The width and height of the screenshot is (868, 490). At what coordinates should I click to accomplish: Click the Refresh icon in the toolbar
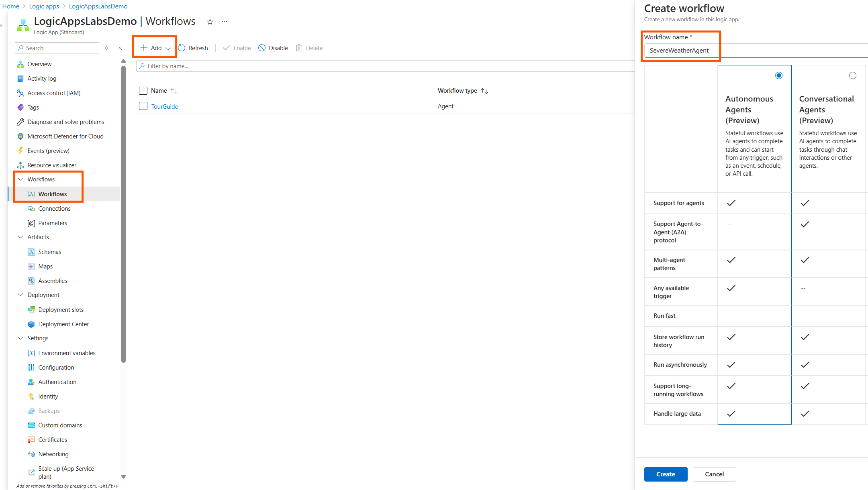click(182, 48)
